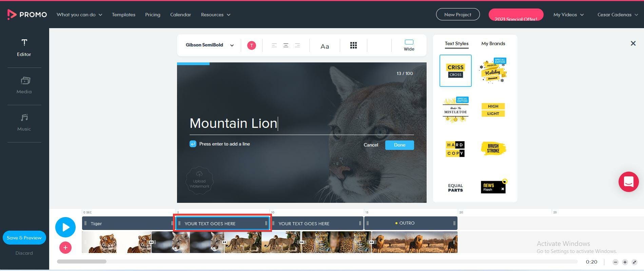Click the Promo logo
This screenshot has height=271, width=644.
pyautogui.click(x=27, y=15)
